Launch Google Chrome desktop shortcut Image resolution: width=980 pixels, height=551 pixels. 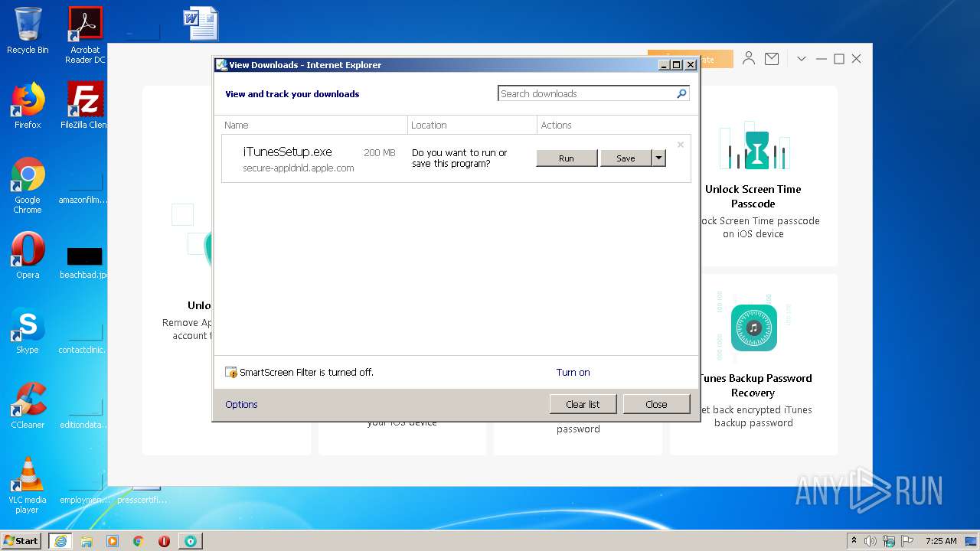tap(28, 185)
